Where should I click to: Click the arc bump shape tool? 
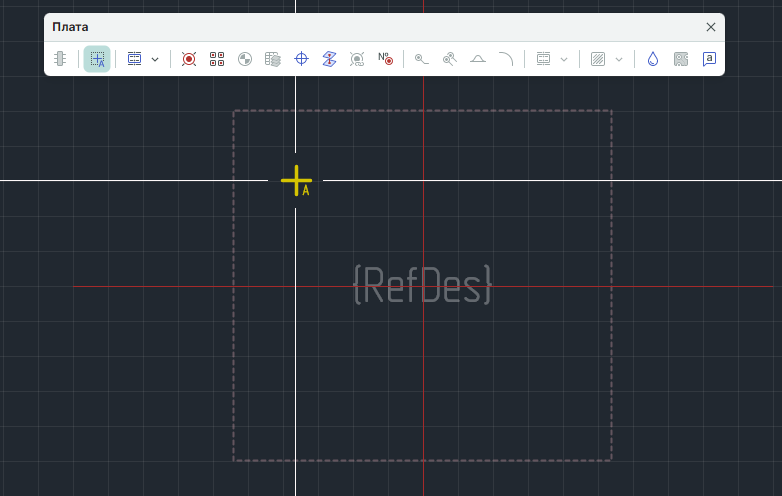pos(478,59)
